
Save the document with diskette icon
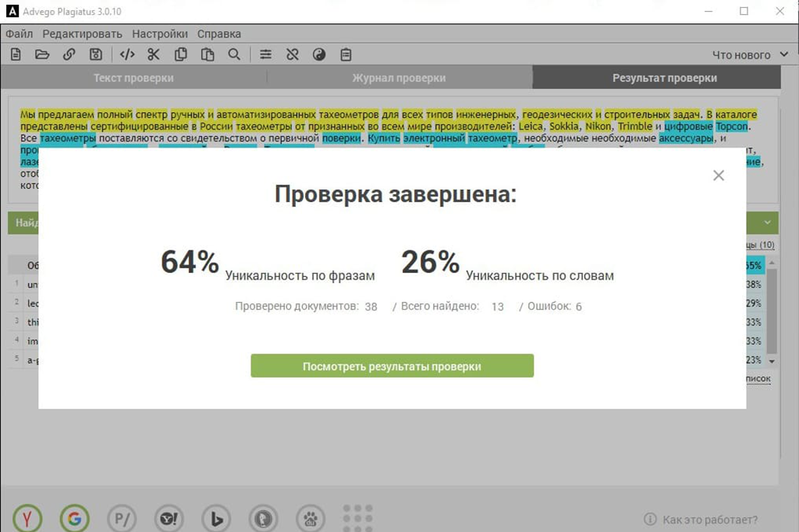pos(96,55)
